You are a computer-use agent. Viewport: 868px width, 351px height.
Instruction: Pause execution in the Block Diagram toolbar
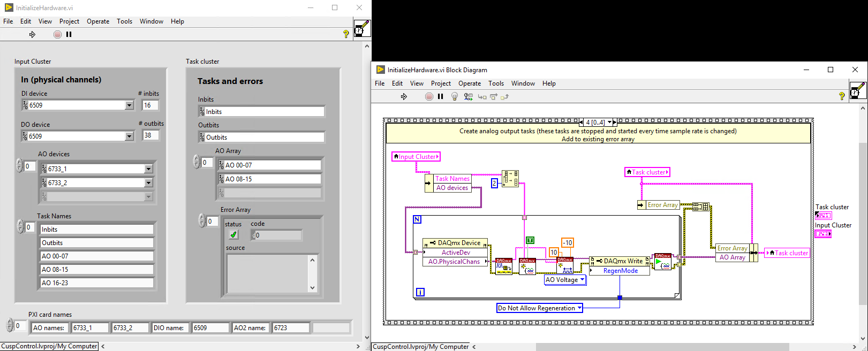coord(441,97)
